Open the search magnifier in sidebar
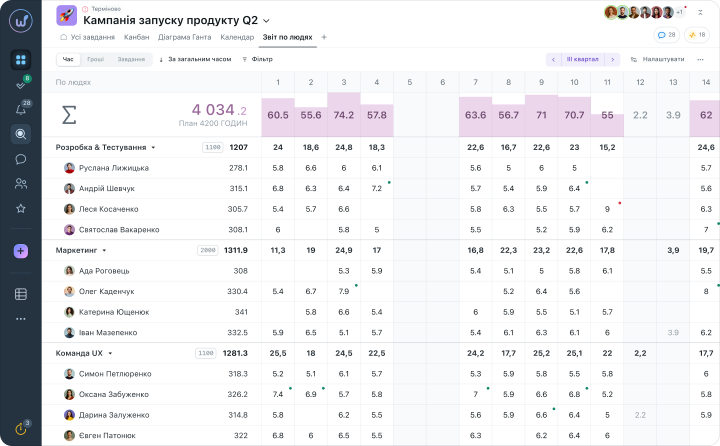The image size is (720, 446). point(21,134)
